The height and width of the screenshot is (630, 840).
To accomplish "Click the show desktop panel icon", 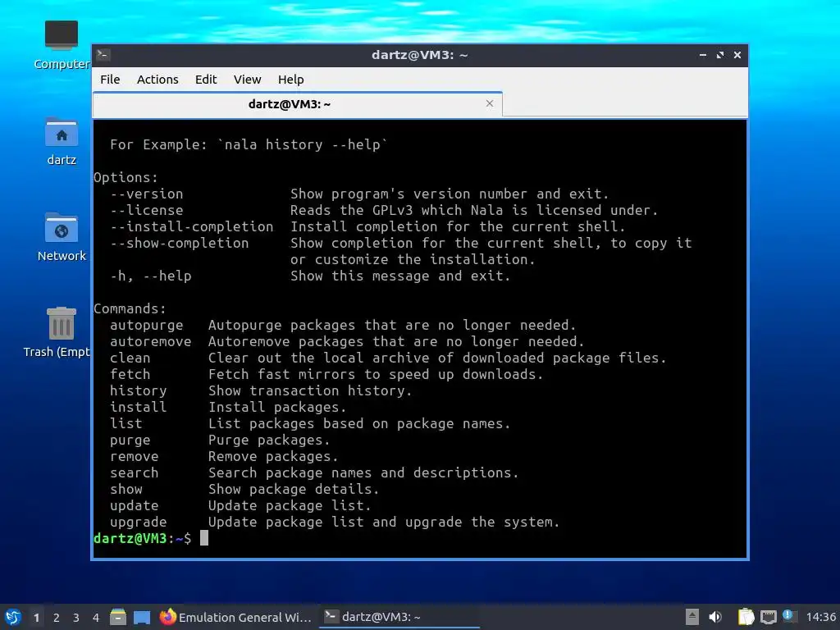I will coord(142,618).
